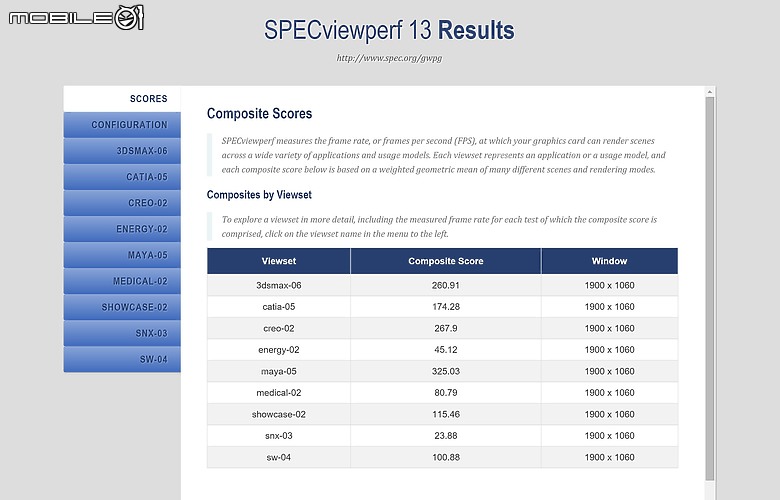Click the 80.79 score value
The image size is (780, 500).
tap(446, 393)
